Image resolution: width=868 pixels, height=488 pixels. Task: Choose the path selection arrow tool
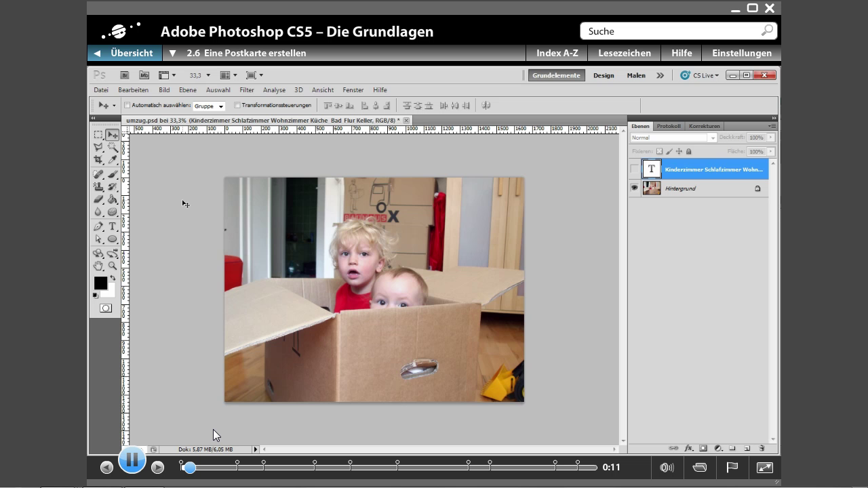pyautogui.click(x=99, y=239)
